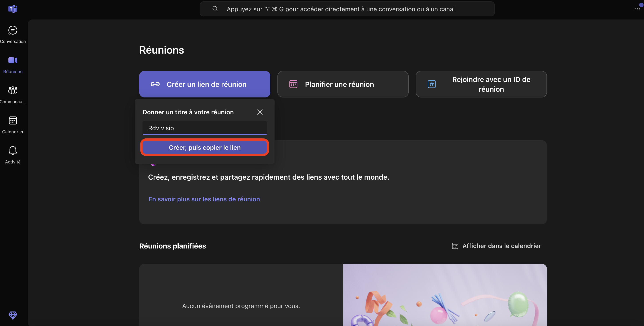Open the Conversation chat icon
The image size is (644, 326).
(x=13, y=31)
